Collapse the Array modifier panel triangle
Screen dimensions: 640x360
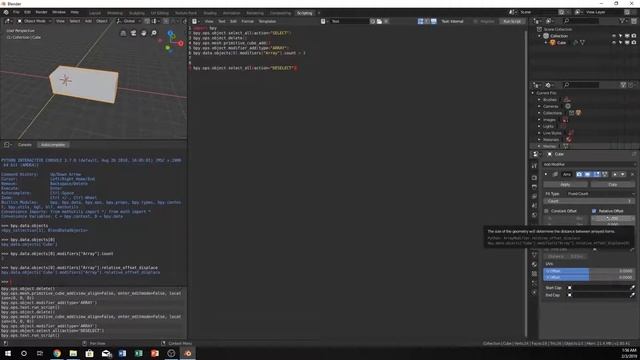(546, 174)
